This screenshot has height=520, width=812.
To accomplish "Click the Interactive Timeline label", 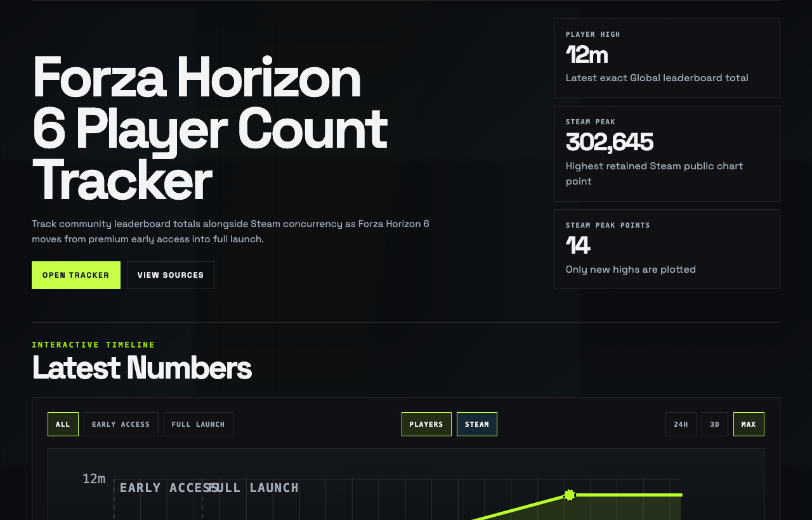I will coord(93,344).
